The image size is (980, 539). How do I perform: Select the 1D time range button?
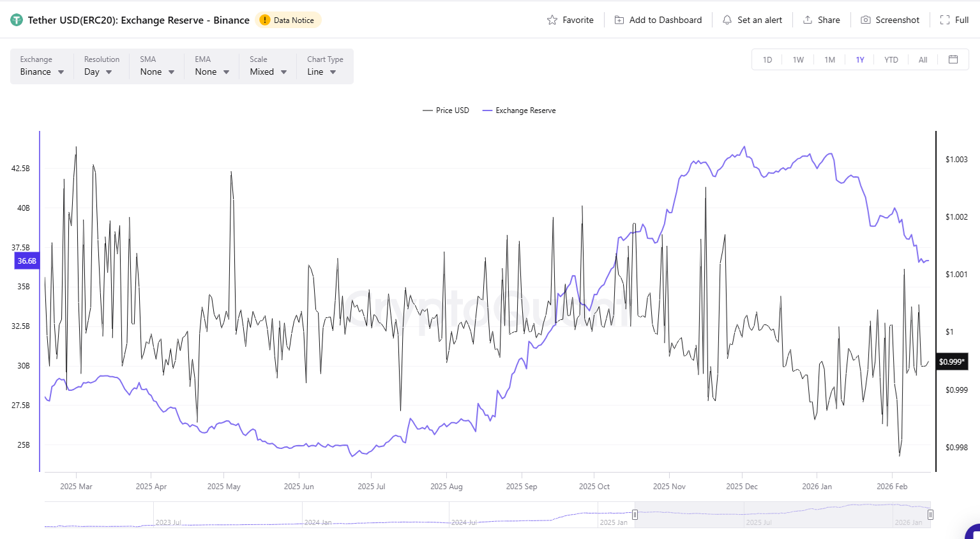coord(767,59)
